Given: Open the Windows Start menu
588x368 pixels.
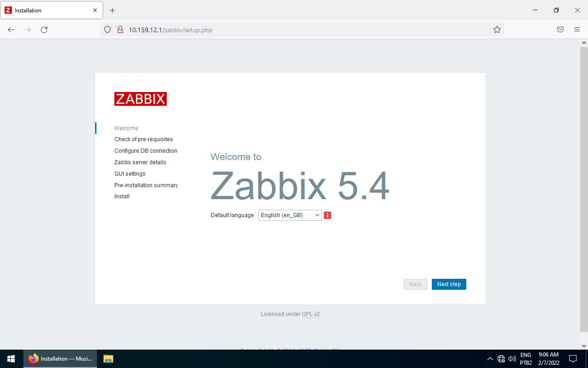Looking at the screenshot, I should [x=10, y=358].
